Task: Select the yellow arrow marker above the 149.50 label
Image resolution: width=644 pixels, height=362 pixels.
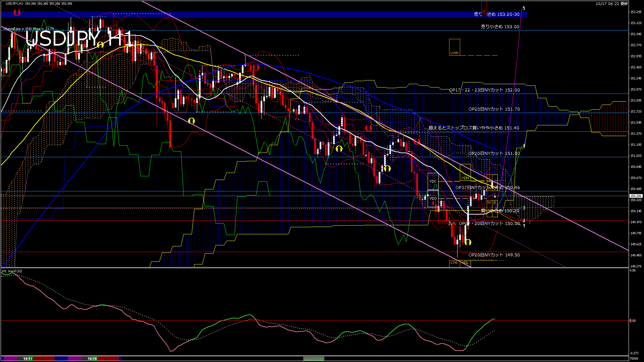Action: tap(468, 242)
